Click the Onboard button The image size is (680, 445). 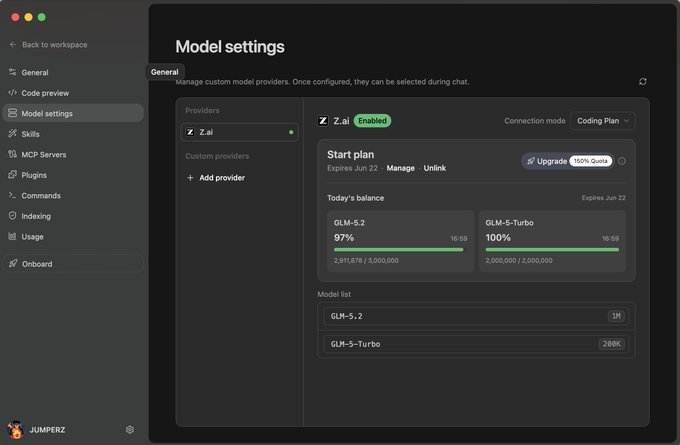coord(73,264)
